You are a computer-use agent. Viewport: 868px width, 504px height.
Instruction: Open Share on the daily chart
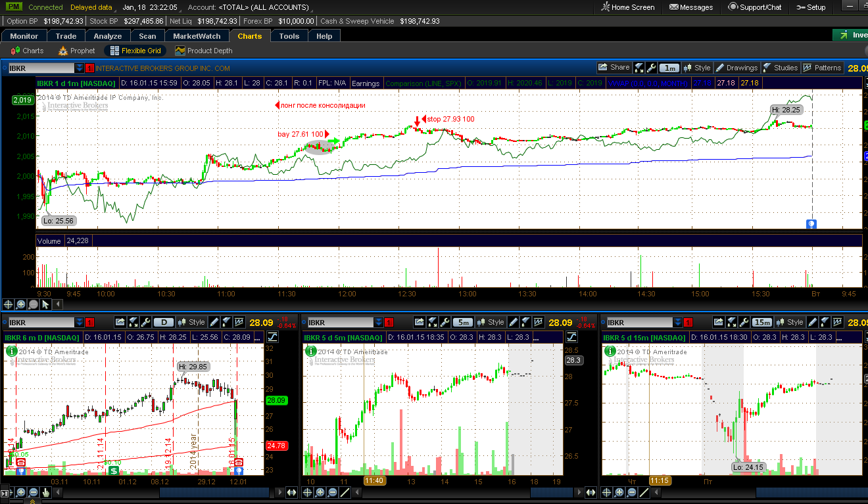click(120, 323)
